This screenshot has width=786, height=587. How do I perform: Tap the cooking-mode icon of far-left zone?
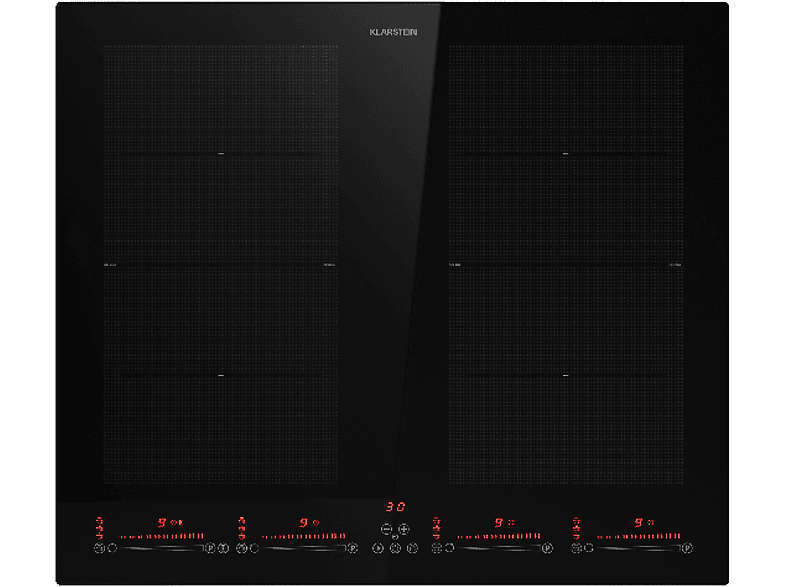[x=99, y=548]
